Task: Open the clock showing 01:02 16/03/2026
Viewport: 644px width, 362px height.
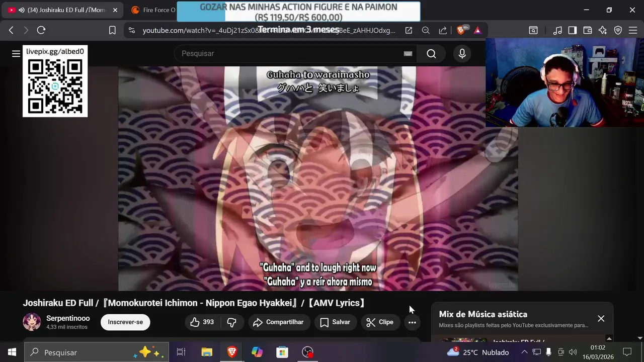Action: point(598,352)
